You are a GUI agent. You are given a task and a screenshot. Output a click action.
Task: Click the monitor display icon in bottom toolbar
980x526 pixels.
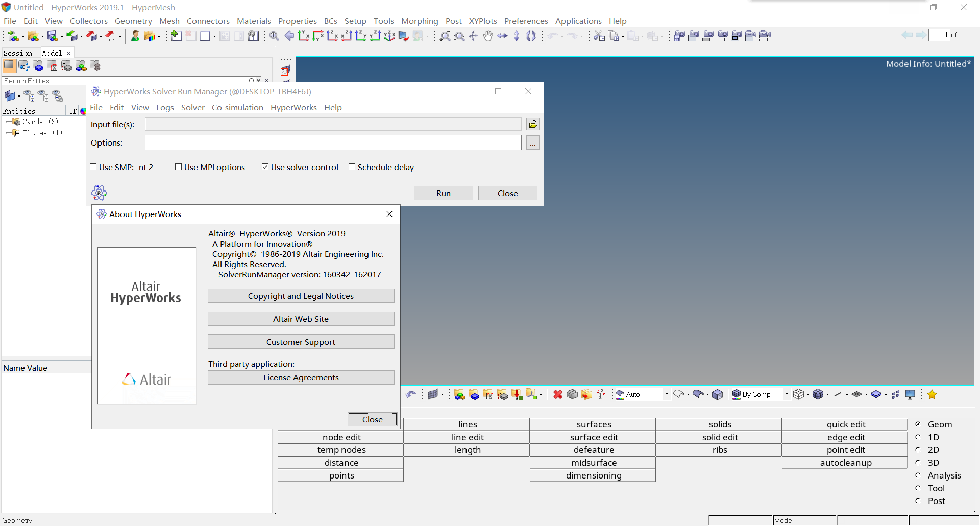[x=910, y=394]
